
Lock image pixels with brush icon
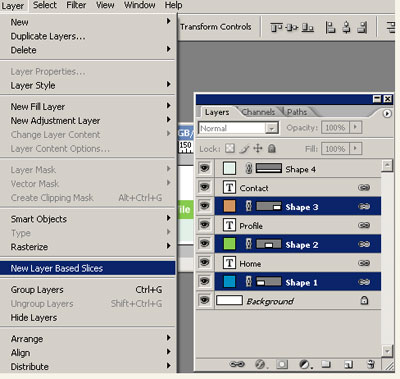(244, 148)
